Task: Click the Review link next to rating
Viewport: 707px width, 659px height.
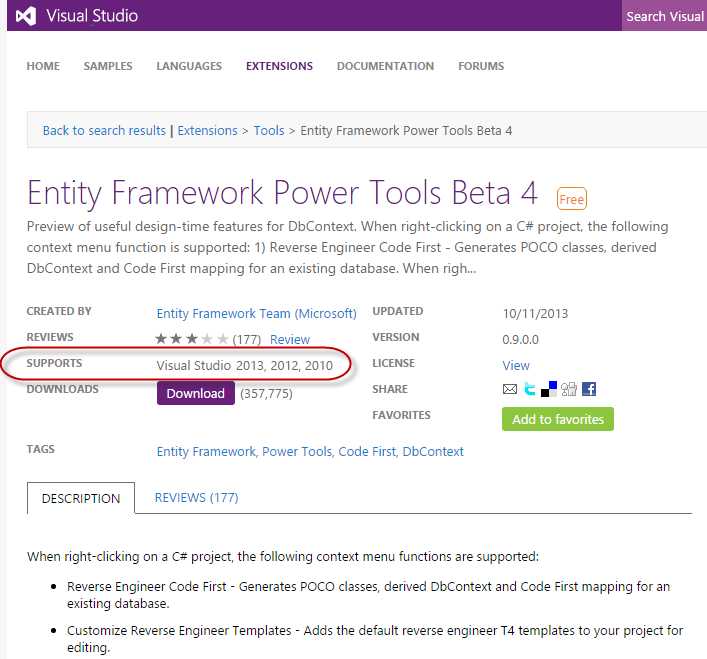Action: pos(289,339)
